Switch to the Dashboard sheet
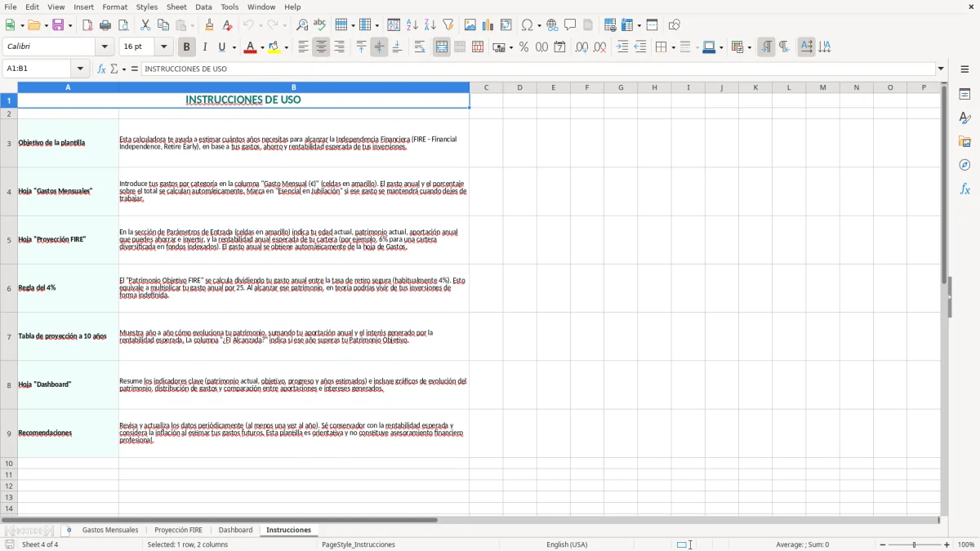980x551 pixels. click(235, 530)
